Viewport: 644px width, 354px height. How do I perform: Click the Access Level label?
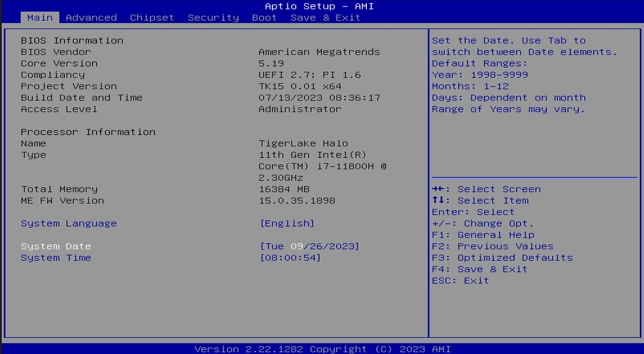tap(59, 109)
